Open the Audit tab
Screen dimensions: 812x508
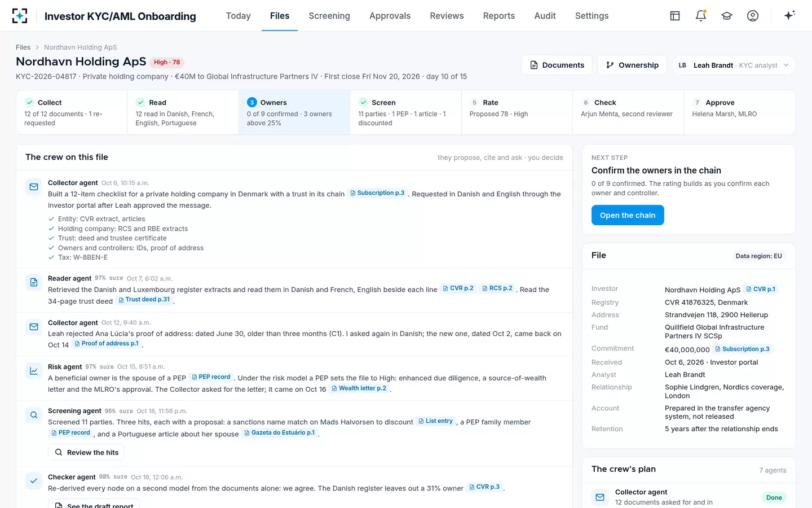click(545, 16)
